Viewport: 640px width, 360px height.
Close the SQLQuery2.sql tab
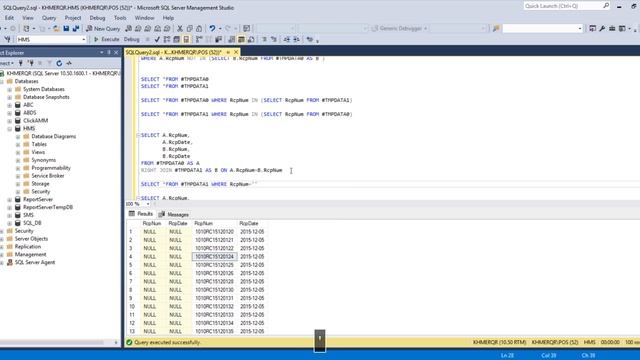[236, 52]
